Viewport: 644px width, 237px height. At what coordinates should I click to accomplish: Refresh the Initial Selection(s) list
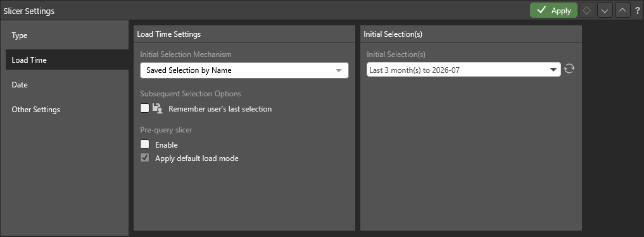click(569, 68)
